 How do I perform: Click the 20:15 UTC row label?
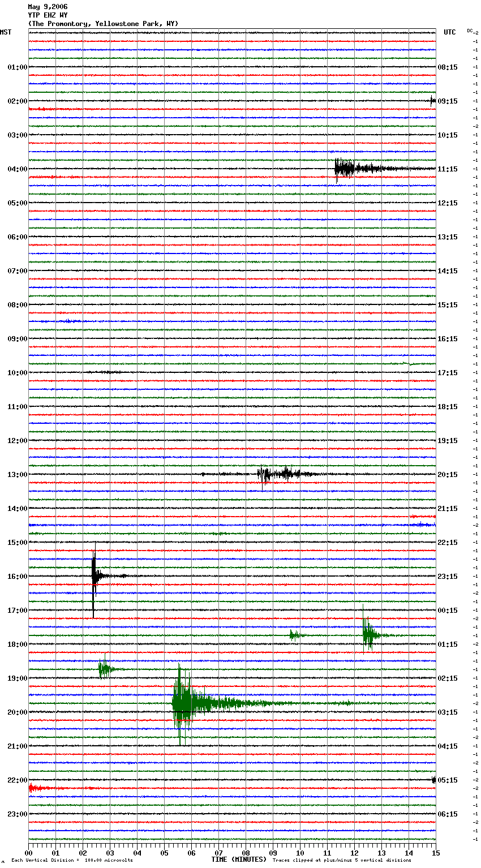[448, 475]
